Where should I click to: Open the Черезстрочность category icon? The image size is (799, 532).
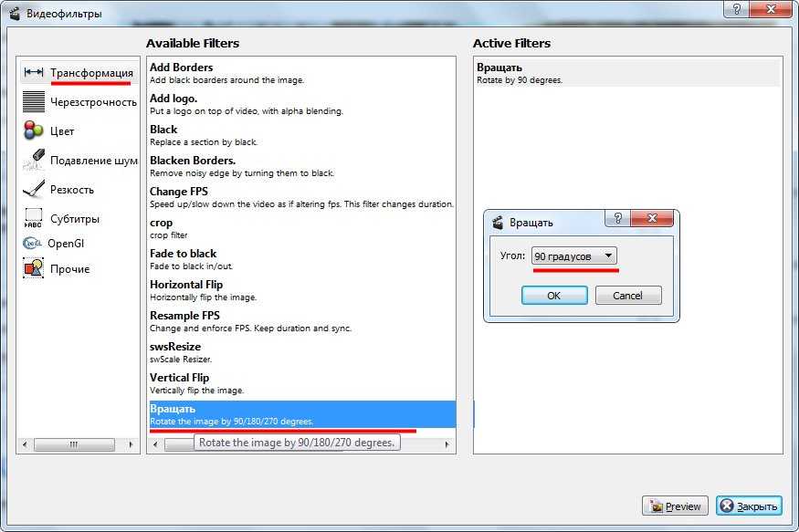click(34, 101)
